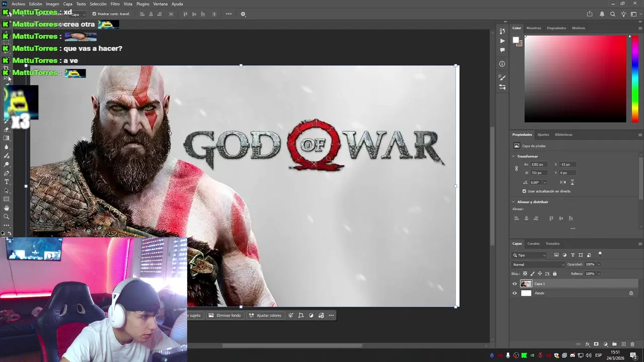Open the Archivo menu
The height and width of the screenshot is (362, 644).
click(18, 4)
